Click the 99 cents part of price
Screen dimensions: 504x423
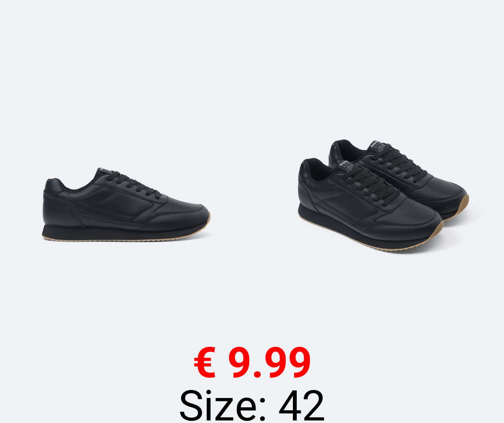(287, 363)
